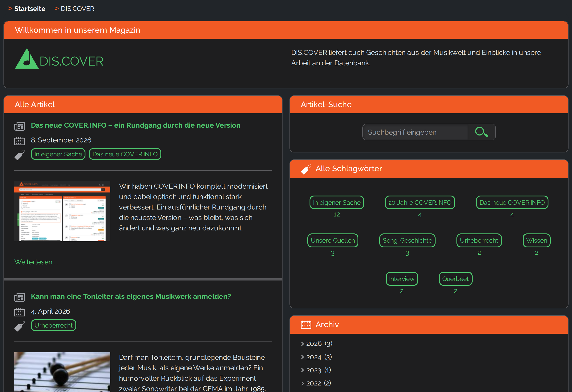Select Unsere Quellen keyword

332,240
